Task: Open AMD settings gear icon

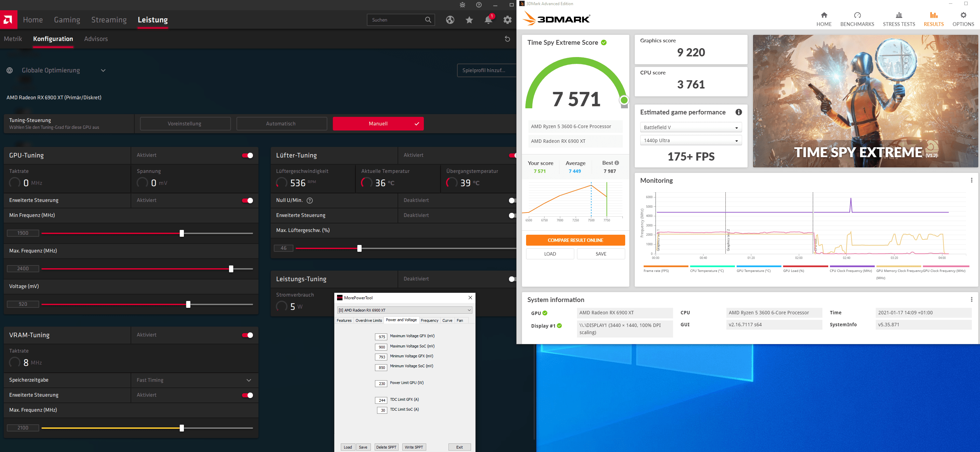Action: 508,20
